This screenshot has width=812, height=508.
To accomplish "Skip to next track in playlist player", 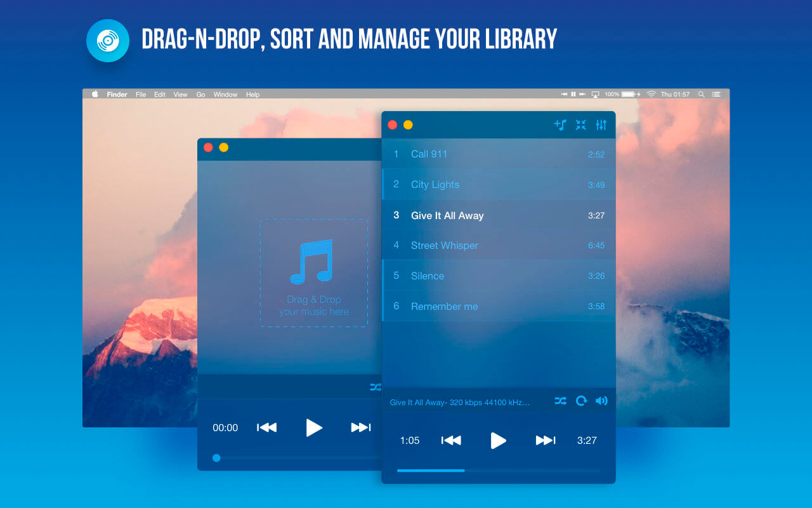I will coord(546,440).
